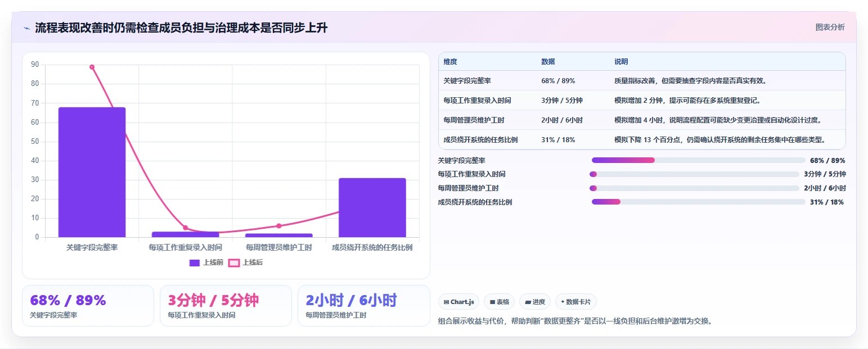Image resolution: width=868 pixels, height=349 pixels.
Task: Click the 维度 column header
Action: [x=450, y=62]
